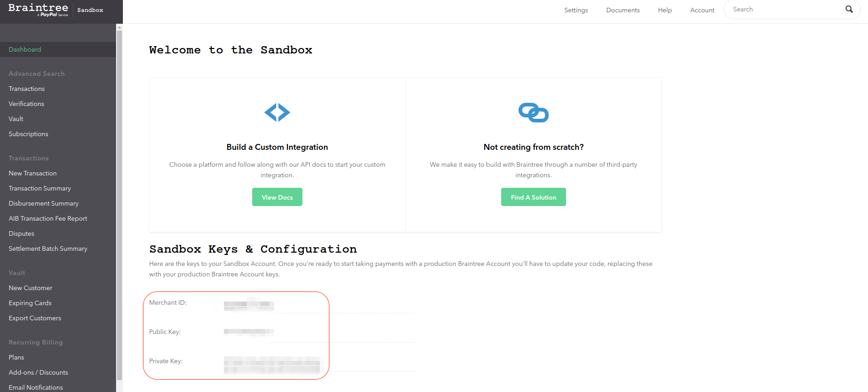Click the Braintree logo
868x392 pixels.
(38, 10)
